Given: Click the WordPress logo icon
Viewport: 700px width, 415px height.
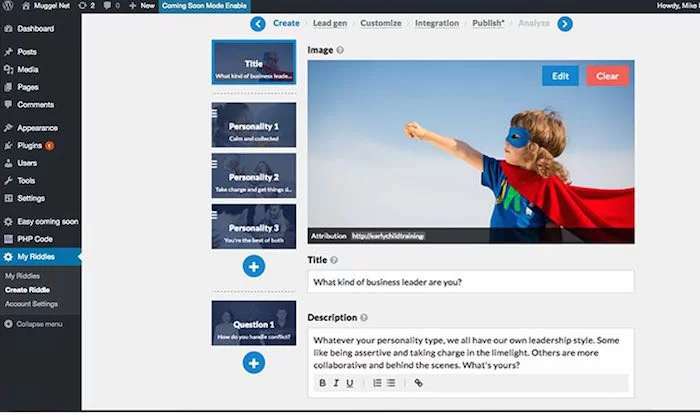Looking at the screenshot, I should [8, 6].
